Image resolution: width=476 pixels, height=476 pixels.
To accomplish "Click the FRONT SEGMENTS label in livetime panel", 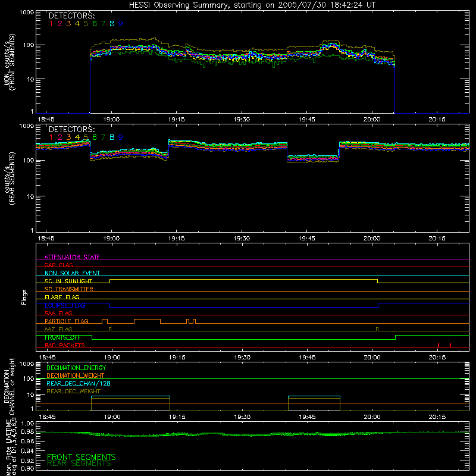I will pyautogui.click(x=82, y=457).
